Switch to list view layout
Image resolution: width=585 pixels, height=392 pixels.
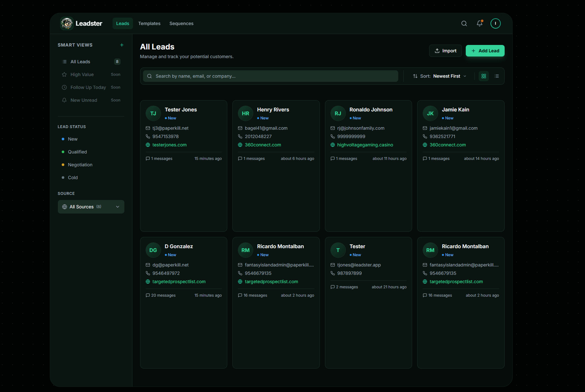point(497,76)
